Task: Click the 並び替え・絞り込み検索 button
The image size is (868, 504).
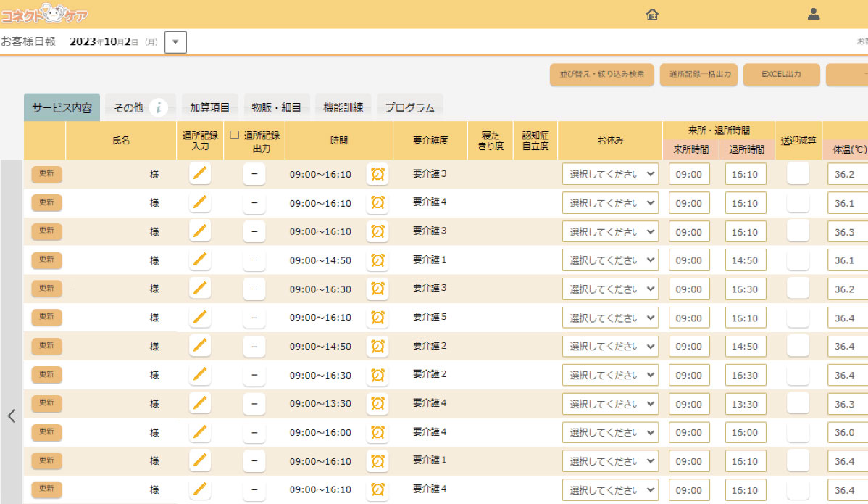Action: 601,75
